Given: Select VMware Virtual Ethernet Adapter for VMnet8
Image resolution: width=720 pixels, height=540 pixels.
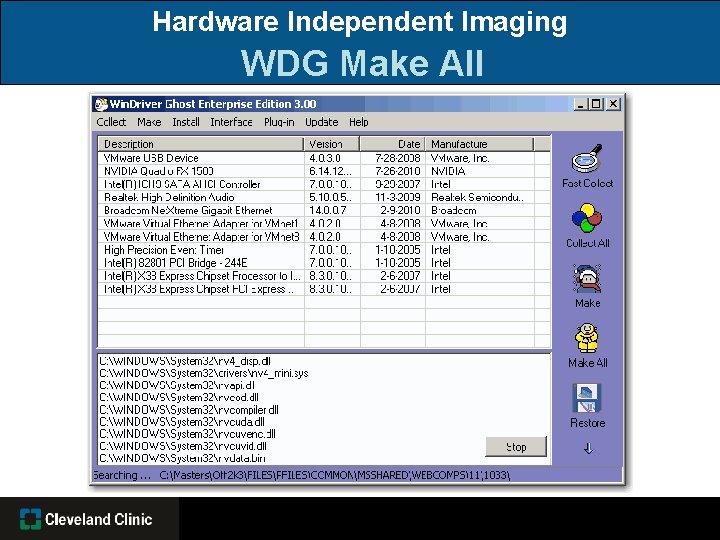Looking at the screenshot, I should point(324,237).
